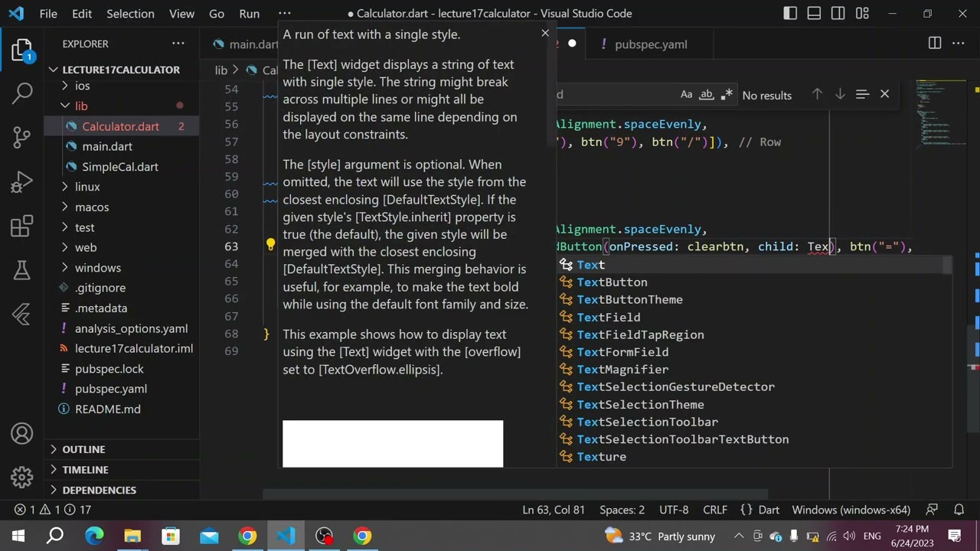Change indentation via Spaces: 2

click(622, 510)
